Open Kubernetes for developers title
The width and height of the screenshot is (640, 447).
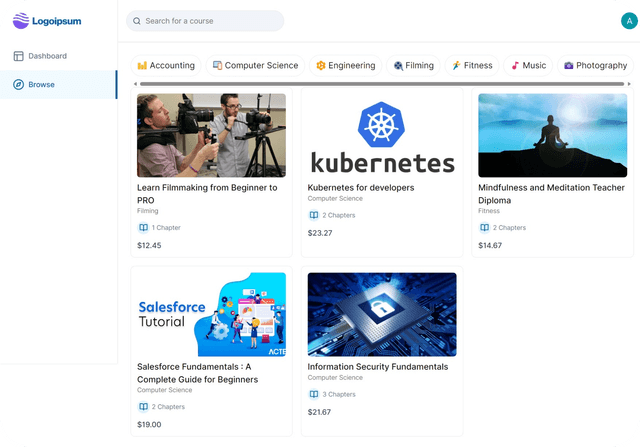(361, 188)
